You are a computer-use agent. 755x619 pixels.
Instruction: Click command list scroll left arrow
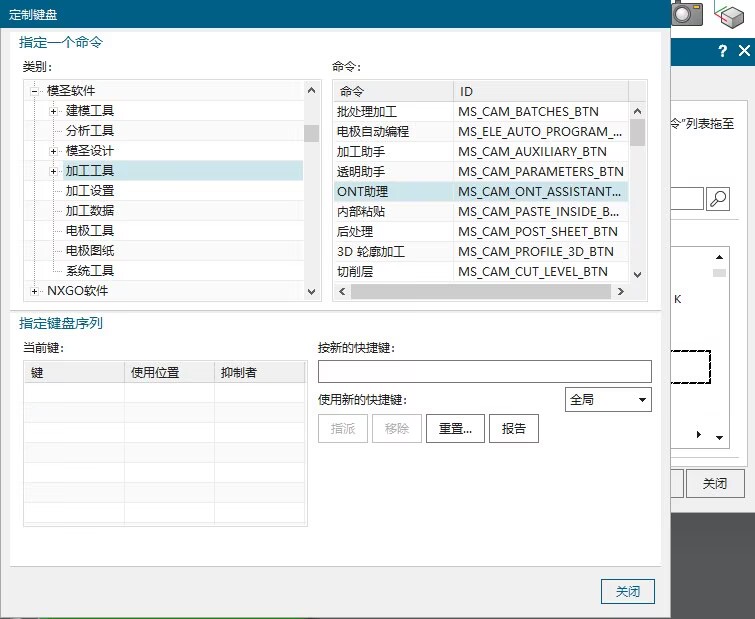coord(342,291)
